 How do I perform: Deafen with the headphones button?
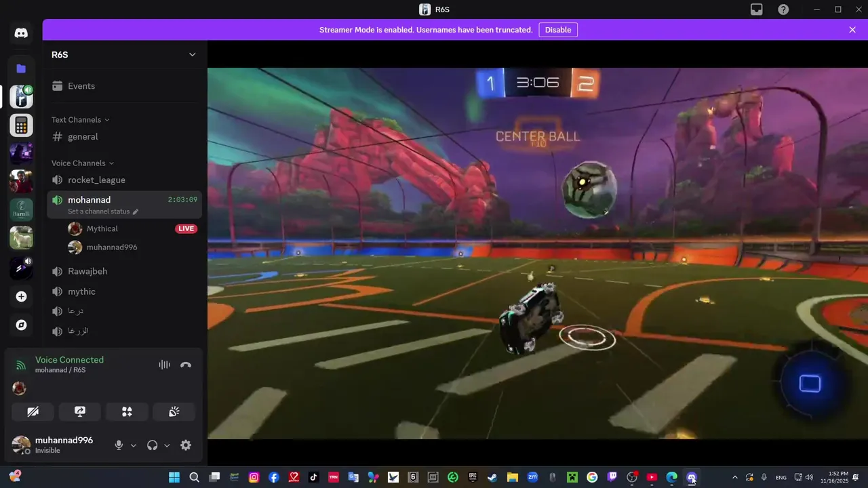coord(153,445)
